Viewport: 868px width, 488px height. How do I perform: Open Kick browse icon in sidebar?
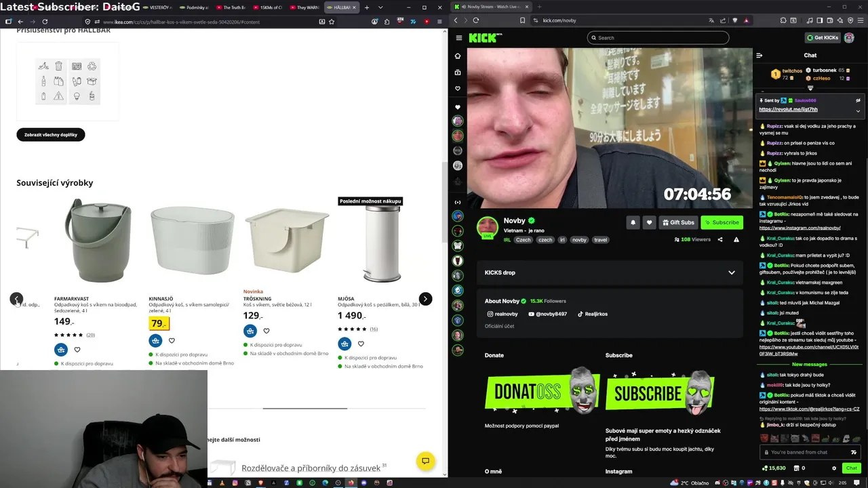click(x=458, y=73)
